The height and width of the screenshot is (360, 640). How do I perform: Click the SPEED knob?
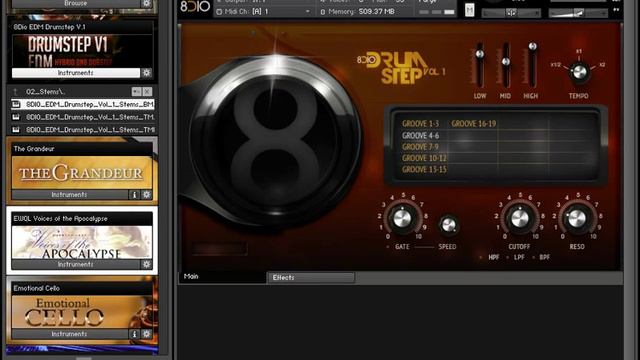pos(448,224)
